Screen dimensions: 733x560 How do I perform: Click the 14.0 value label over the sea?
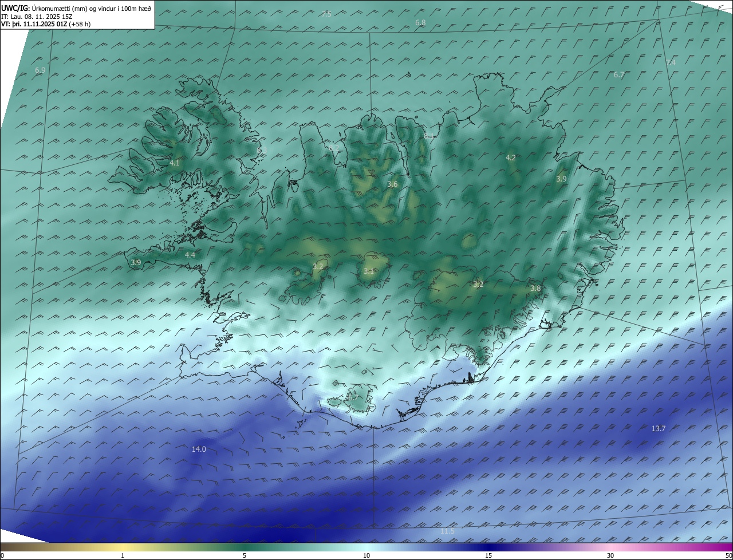click(x=199, y=449)
